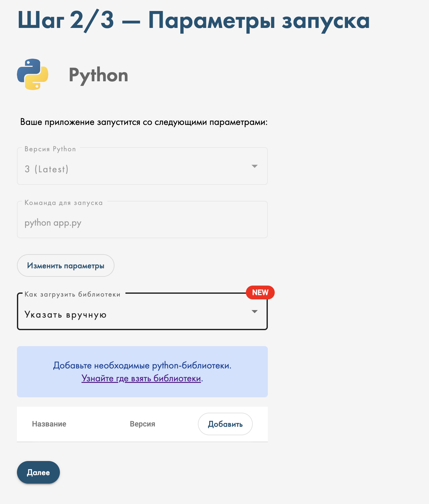The width and height of the screenshot is (429, 504).
Task: Click the "Версия Python" field label
Action: [x=50, y=149]
